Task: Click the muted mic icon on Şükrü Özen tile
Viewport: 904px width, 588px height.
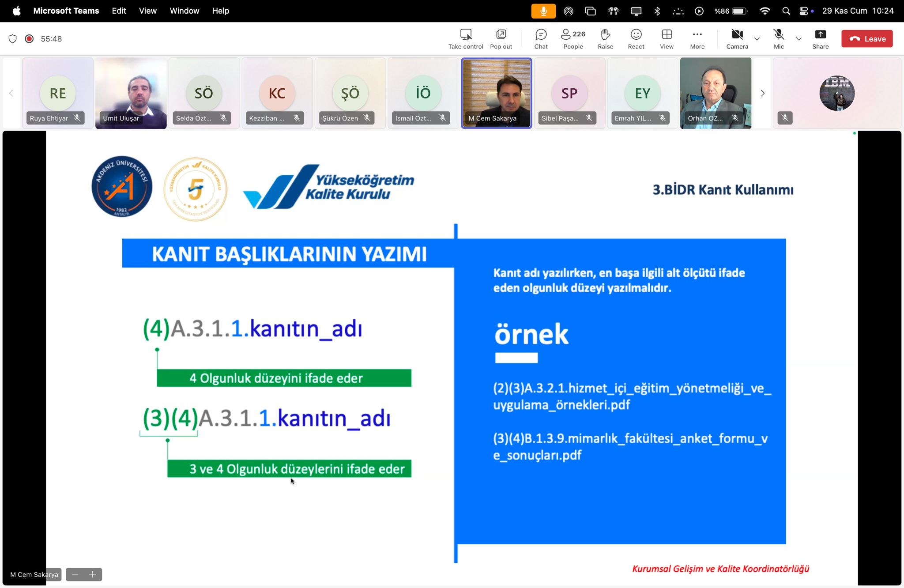Action: (367, 118)
